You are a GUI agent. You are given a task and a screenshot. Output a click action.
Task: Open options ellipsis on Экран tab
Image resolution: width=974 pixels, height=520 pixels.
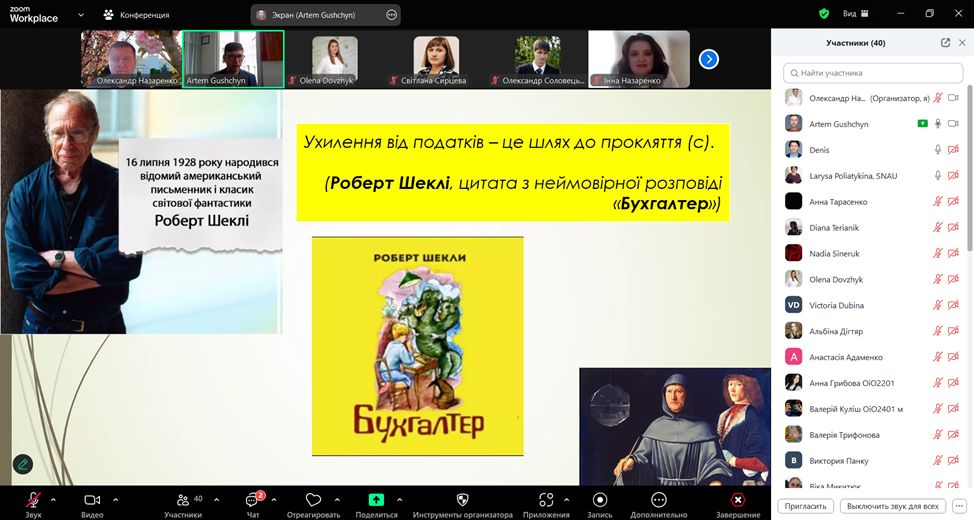[x=391, y=15]
